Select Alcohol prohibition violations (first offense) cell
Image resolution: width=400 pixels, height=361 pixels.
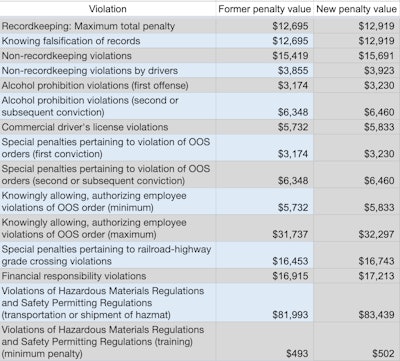pyautogui.click(x=108, y=85)
